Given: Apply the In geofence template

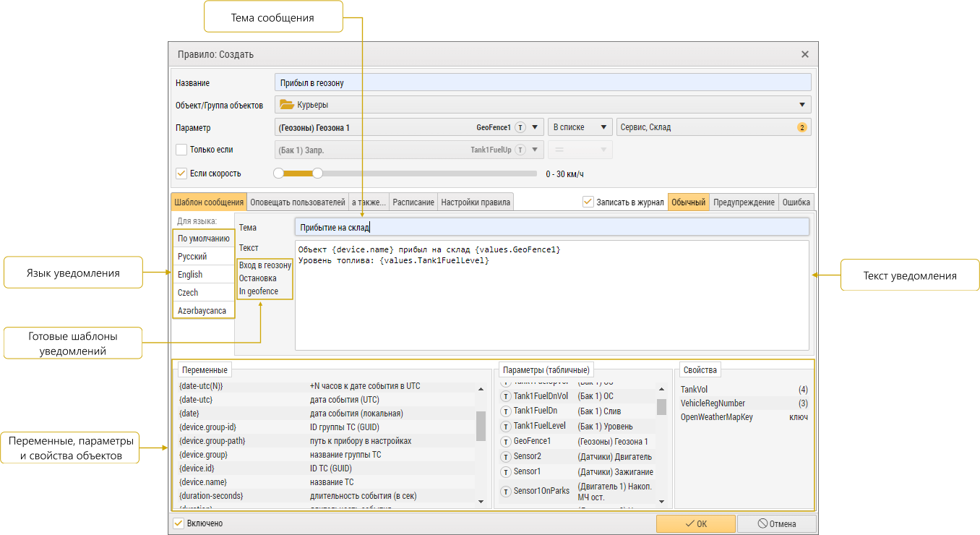Looking at the screenshot, I should point(258,291).
